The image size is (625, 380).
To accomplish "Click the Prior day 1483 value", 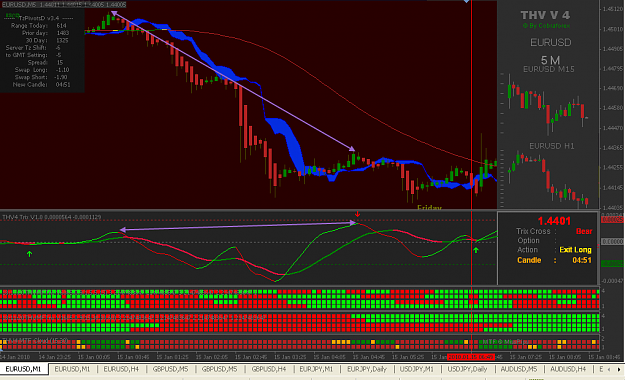I will point(63,33).
